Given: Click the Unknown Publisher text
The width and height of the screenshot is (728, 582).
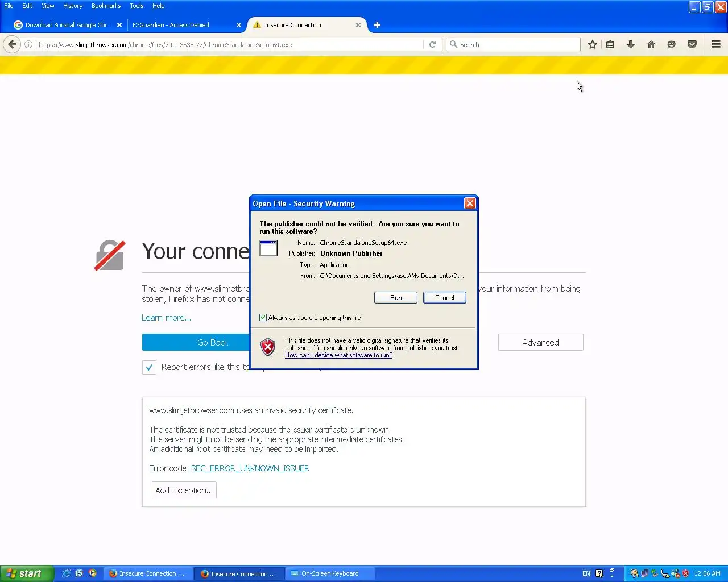Looking at the screenshot, I should (x=351, y=253).
